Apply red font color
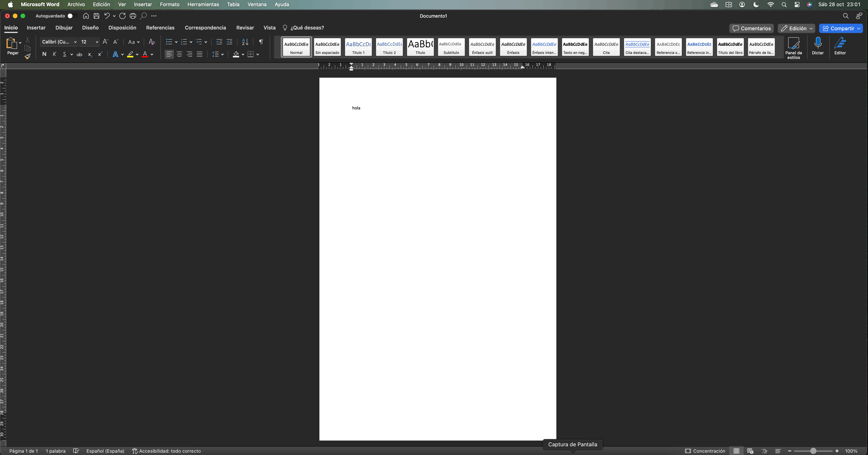 pyautogui.click(x=145, y=54)
